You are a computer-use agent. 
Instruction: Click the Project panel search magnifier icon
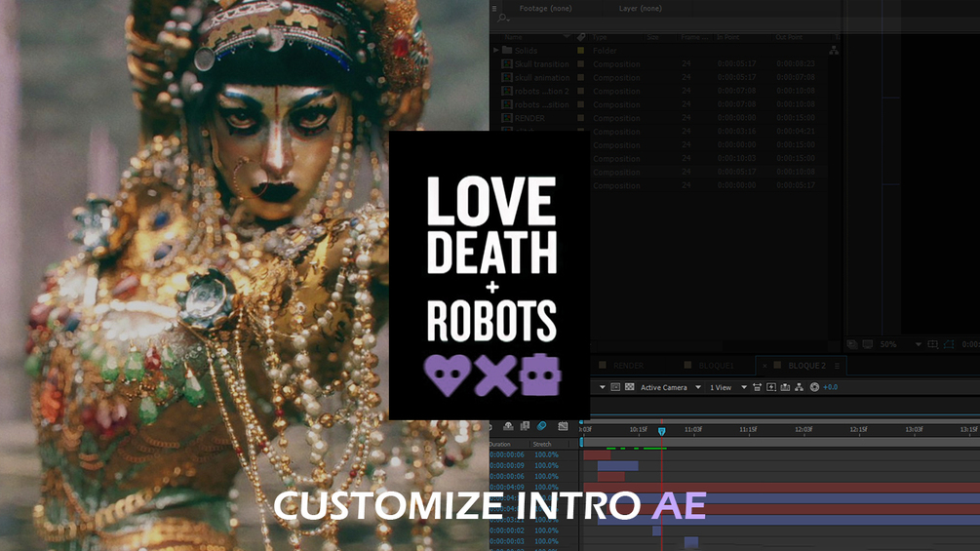pyautogui.click(x=502, y=19)
